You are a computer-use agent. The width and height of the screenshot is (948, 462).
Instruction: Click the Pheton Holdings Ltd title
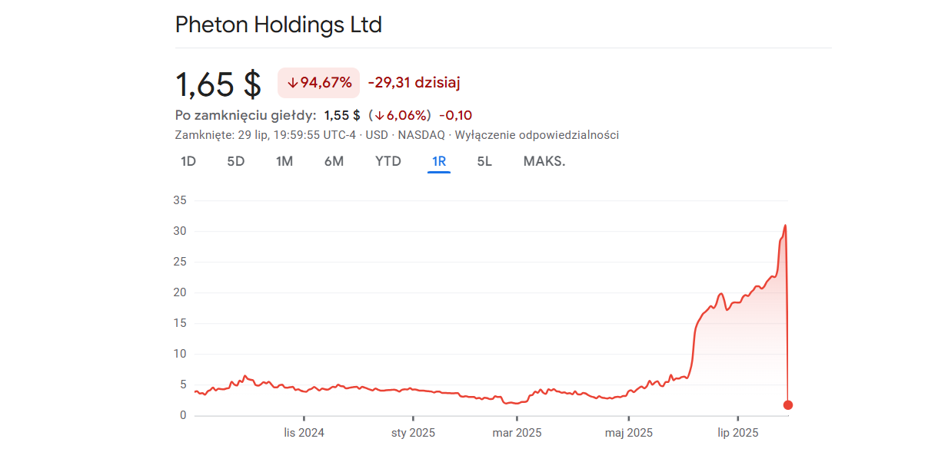pyautogui.click(x=279, y=25)
